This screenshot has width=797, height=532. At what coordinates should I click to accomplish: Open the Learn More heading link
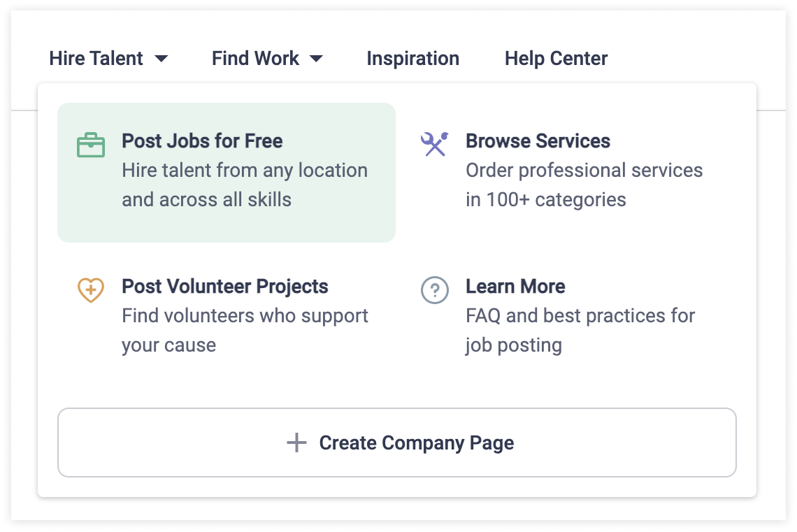click(x=515, y=287)
